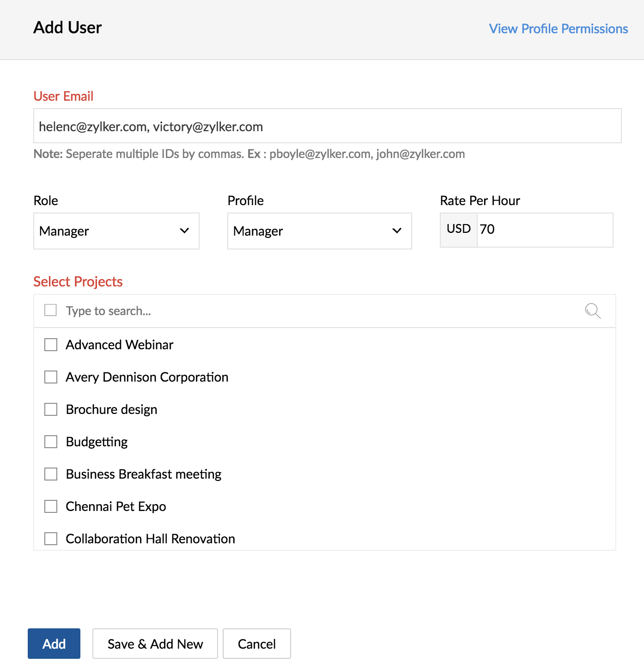Click the Role dropdown chevron arrow
This screenshot has width=644, height=669.
coord(184,231)
